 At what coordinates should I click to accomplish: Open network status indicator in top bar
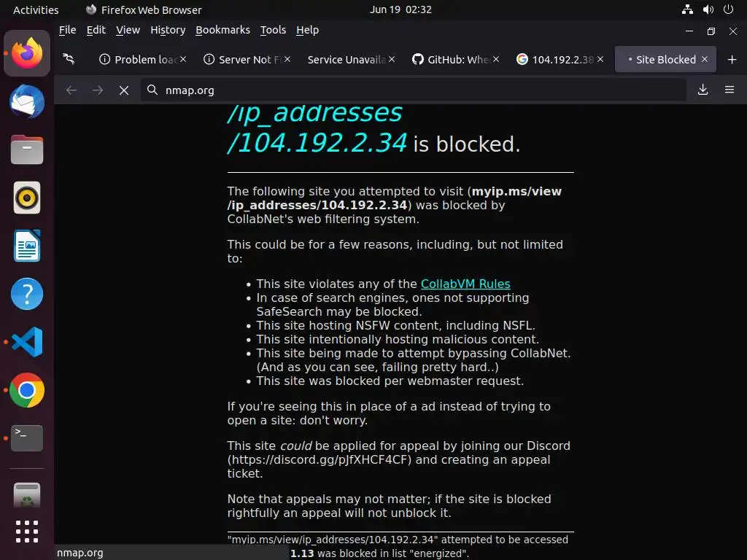pyautogui.click(x=687, y=9)
